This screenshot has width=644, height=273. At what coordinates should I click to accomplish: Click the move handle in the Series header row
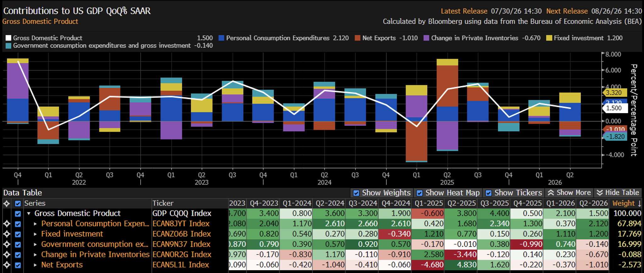coord(7,204)
